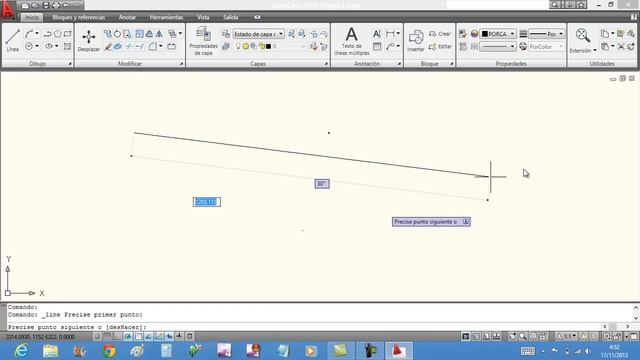Toggle polar tracking in the status bar
This screenshot has height=360, width=640.
[128, 336]
